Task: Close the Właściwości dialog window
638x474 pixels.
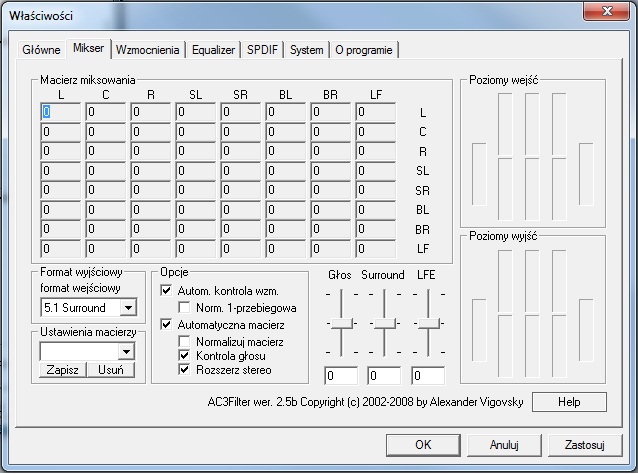Action: 607,11
